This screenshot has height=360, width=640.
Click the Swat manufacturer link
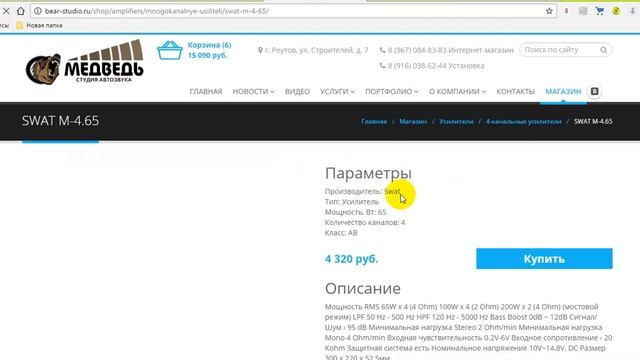click(392, 191)
